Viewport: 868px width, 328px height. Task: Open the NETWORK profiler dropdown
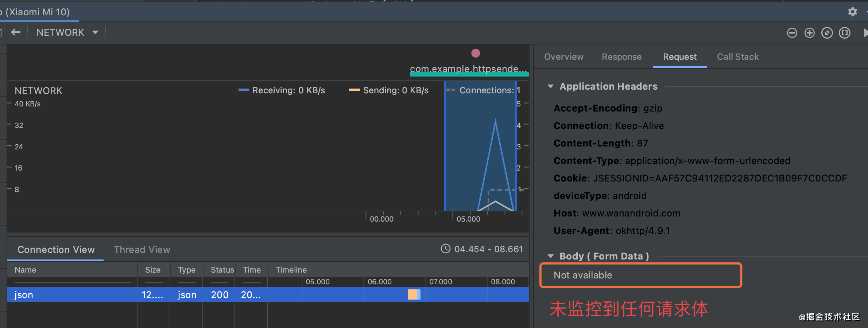click(67, 32)
